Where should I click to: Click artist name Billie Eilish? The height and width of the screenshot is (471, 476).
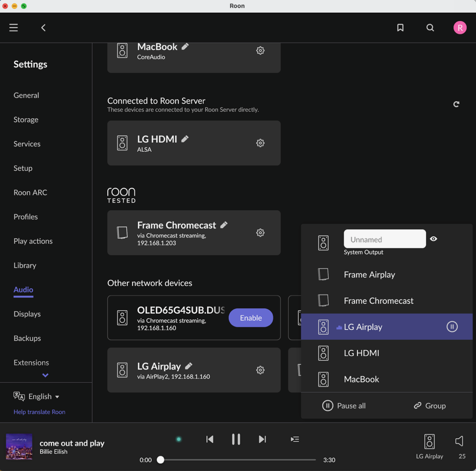pos(53,452)
